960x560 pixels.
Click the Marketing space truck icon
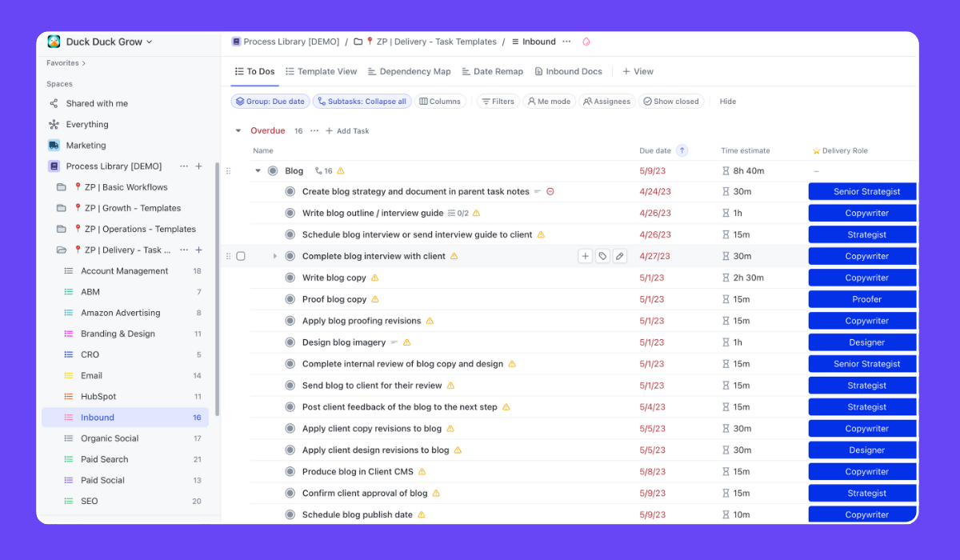pyautogui.click(x=54, y=145)
